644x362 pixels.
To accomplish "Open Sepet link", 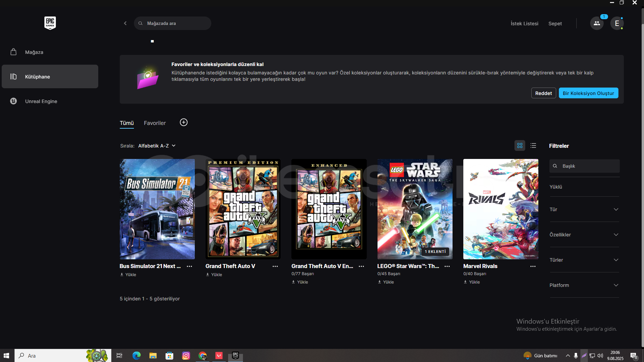I will [x=555, y=24].
